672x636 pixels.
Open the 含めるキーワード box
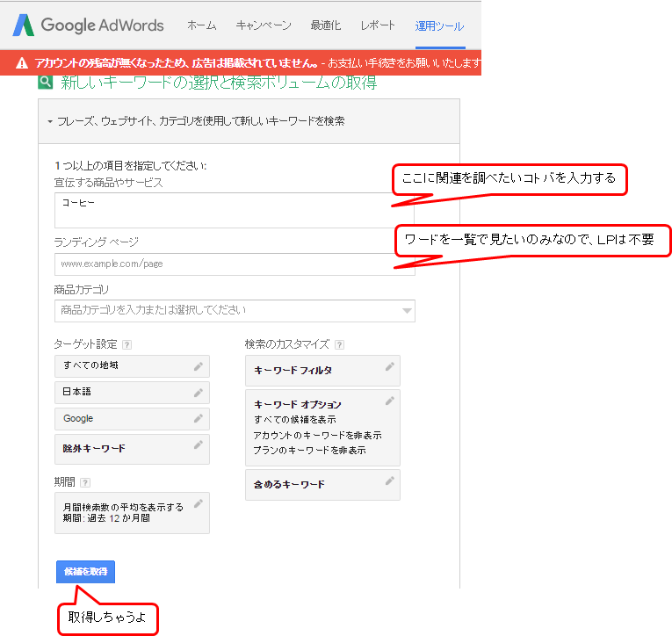coord(322,485)
